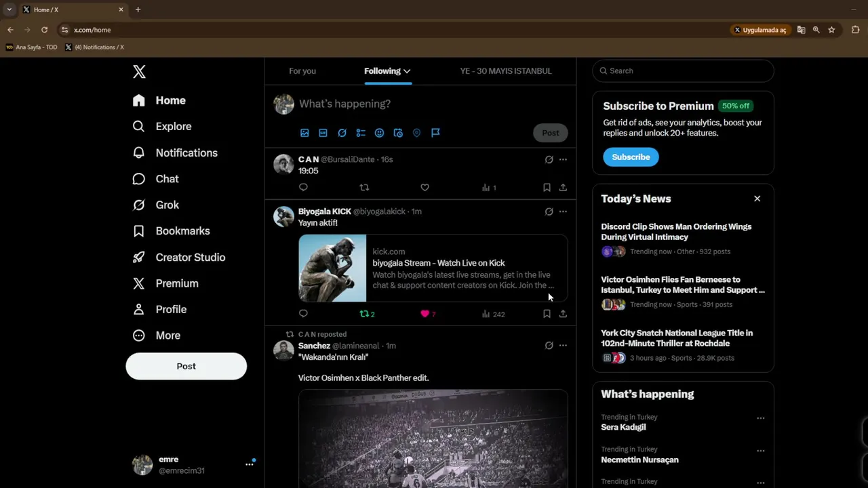This screenshot has width=868, height=488.
Task: Click the Search box on X
Action: point(683,70)
